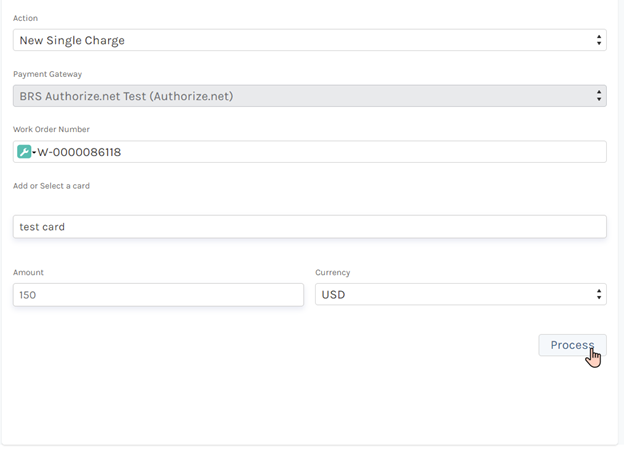Click the wrench icon beside the work order number
The height and width of the screenshot is (452, 624).
[x=24, y=152]
